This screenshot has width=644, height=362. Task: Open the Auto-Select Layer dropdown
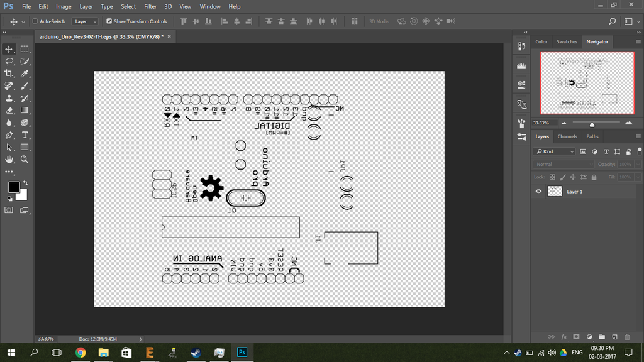[85, 21]
